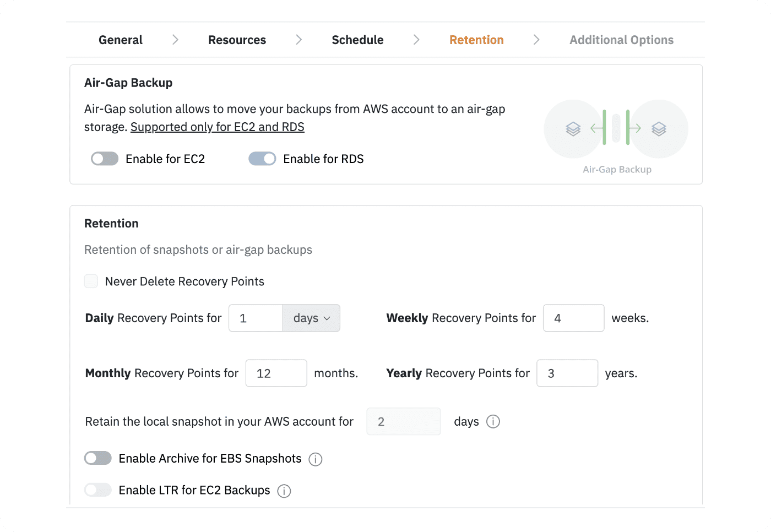Click info icon for LTR EC2 Backups
This screenshot has width=771, height=532.
click(284, 491)
